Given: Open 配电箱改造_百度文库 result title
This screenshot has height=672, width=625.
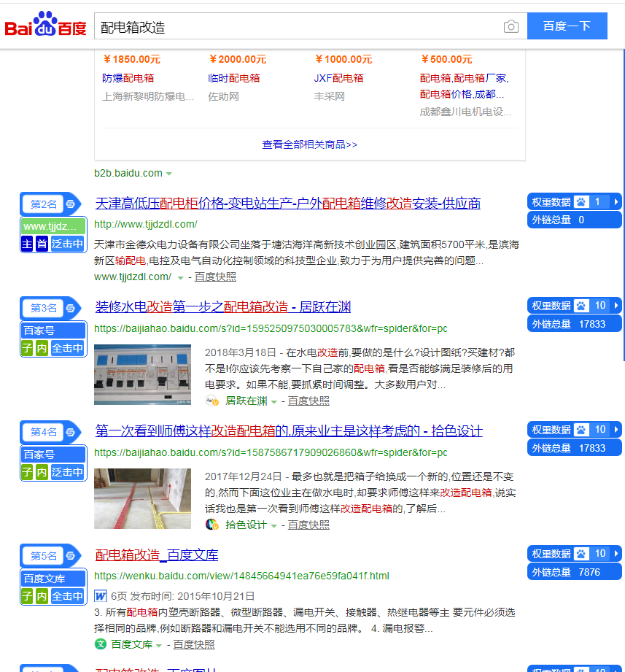Looking at the screenshot, I should (x=157, y=555).
